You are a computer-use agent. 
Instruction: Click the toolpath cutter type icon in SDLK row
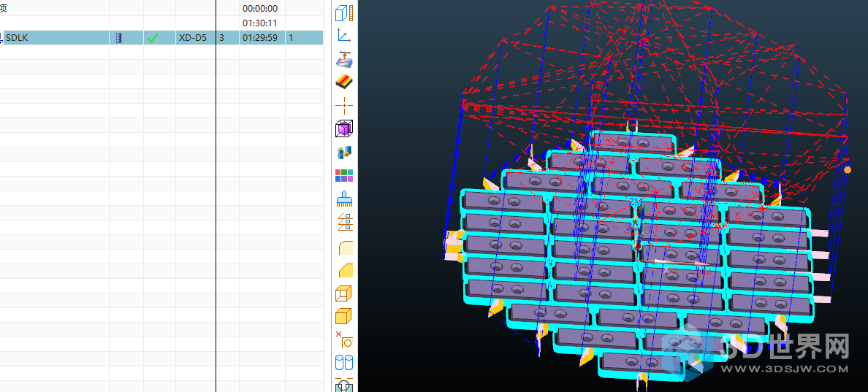pos(118,38)
